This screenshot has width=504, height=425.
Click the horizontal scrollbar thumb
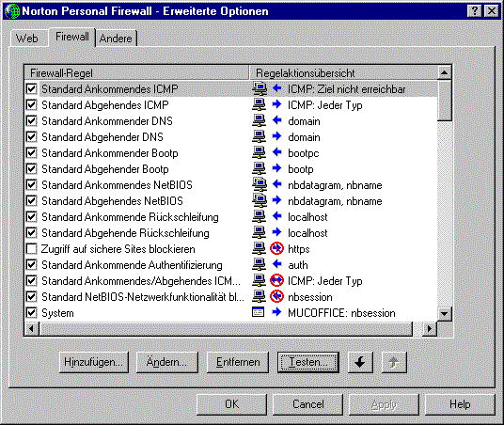(226, 329)
